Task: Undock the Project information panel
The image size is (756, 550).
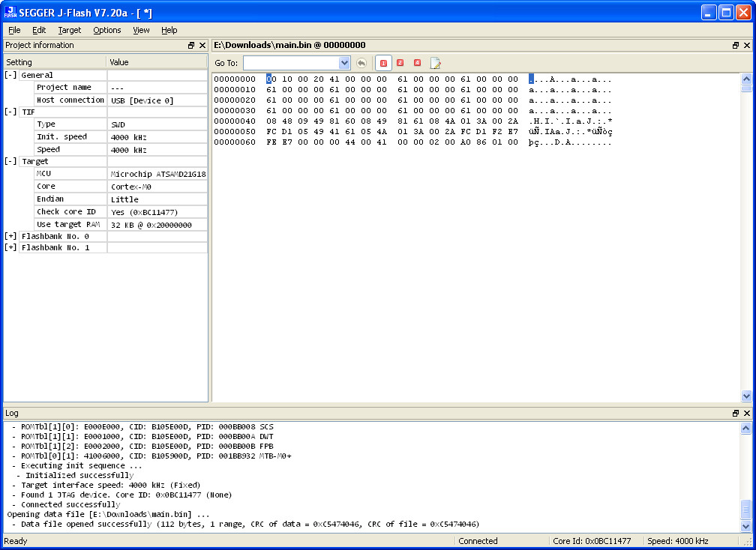Action: click(x=191, y=45)
